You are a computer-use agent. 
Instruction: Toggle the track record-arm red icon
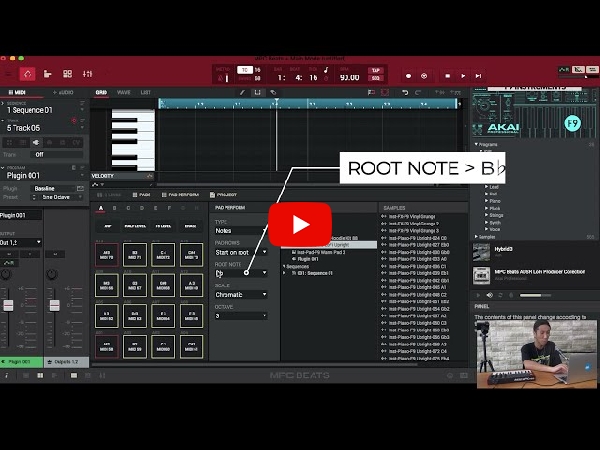coord(74,121)
